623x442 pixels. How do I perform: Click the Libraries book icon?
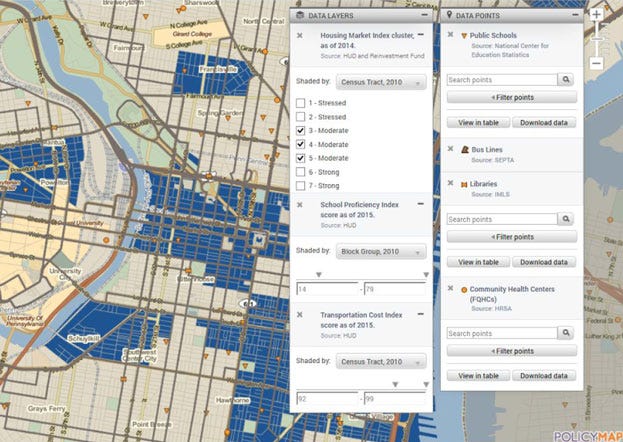464,185
